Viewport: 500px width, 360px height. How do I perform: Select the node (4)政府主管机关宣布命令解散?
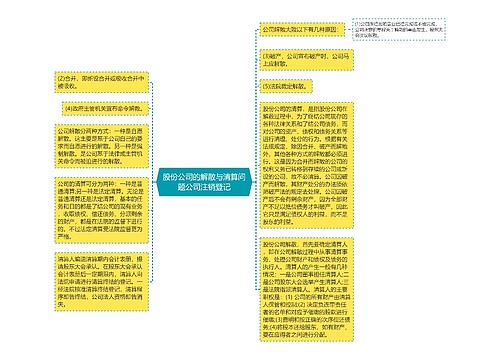[x=105, y=109]
